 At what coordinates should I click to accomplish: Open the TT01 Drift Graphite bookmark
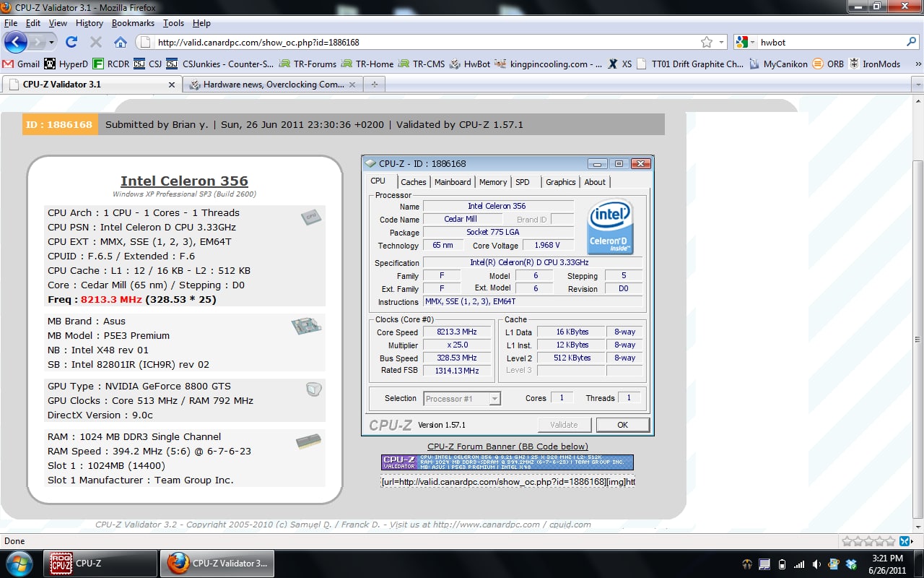(x=690, y=64)
